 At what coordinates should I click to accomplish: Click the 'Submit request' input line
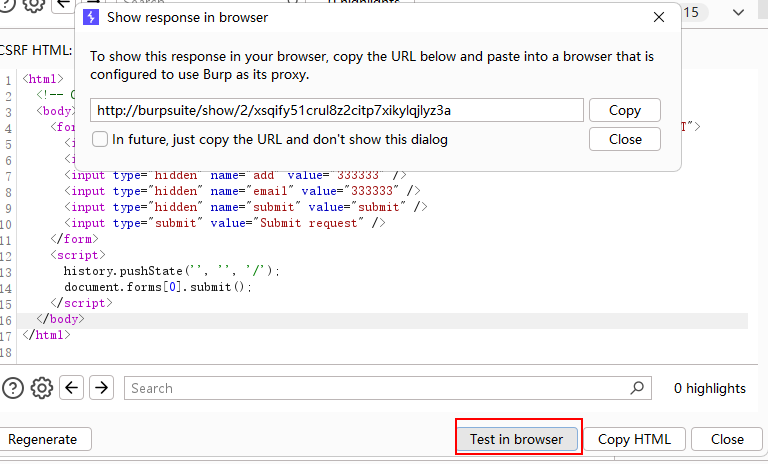[x=225, y=223]
